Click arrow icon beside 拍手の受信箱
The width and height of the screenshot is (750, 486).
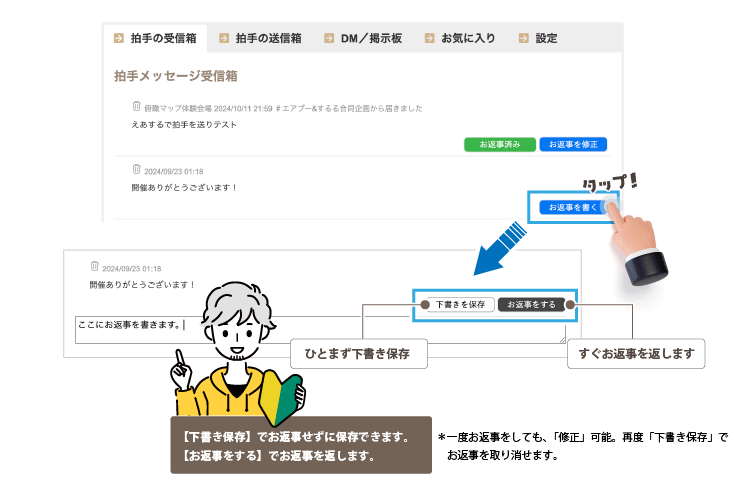click(x=119, y=38)
